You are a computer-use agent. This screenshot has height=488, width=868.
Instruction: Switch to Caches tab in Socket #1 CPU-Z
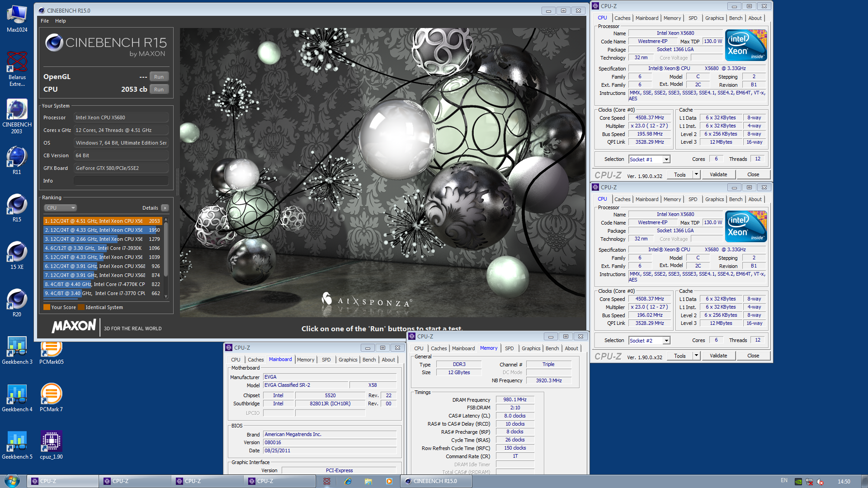tap(622, 18)
